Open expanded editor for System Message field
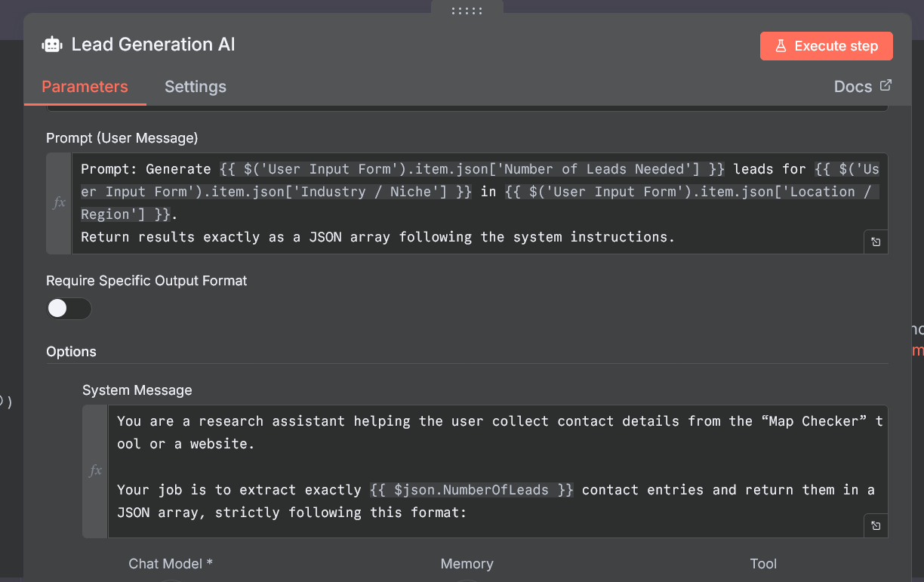 [x=876, y=525]
